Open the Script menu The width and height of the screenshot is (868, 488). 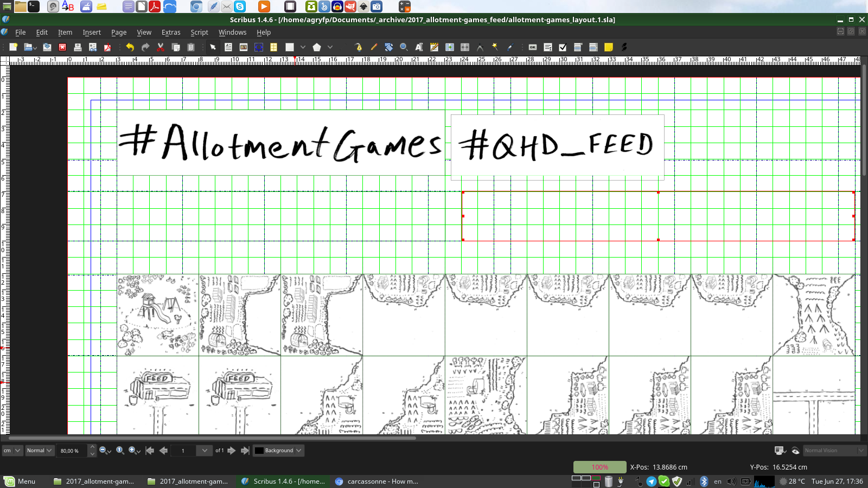pos(199,33)
